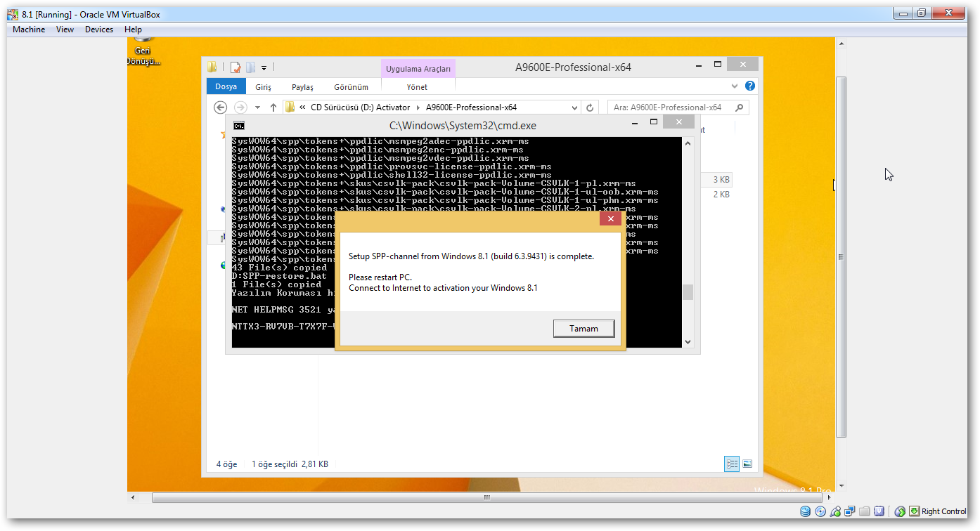Image resolution: width=980 pixels, height=531 pixels.
Task: Click the USB devices status icon
Action: (x=835, y=511)
